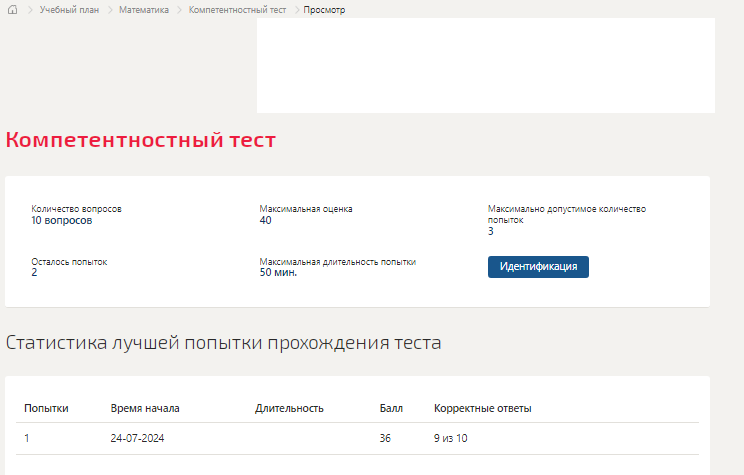Sort by the Время начала column header
The width and height of the screenshot is (744, 475).
tap(144, 408)
